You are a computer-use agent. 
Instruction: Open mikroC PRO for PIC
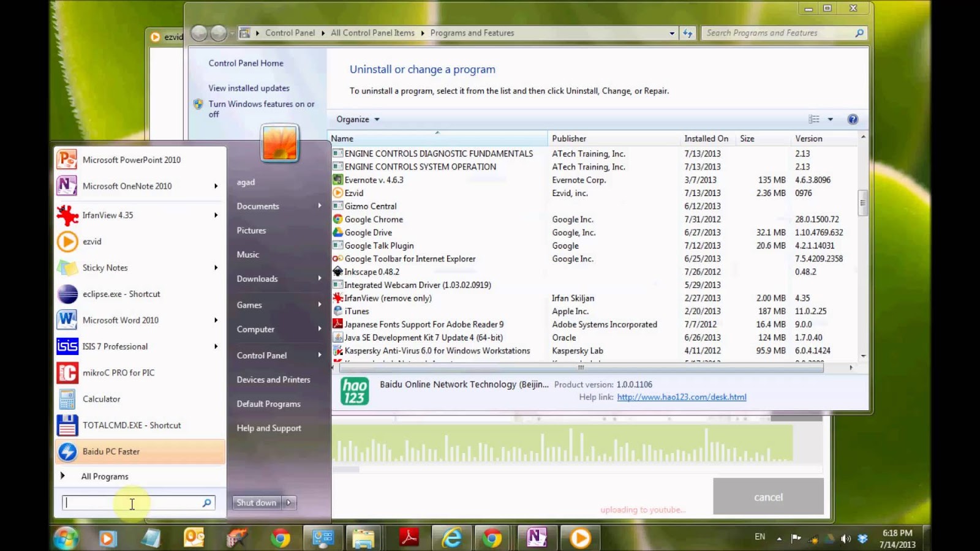pos(140,373)
